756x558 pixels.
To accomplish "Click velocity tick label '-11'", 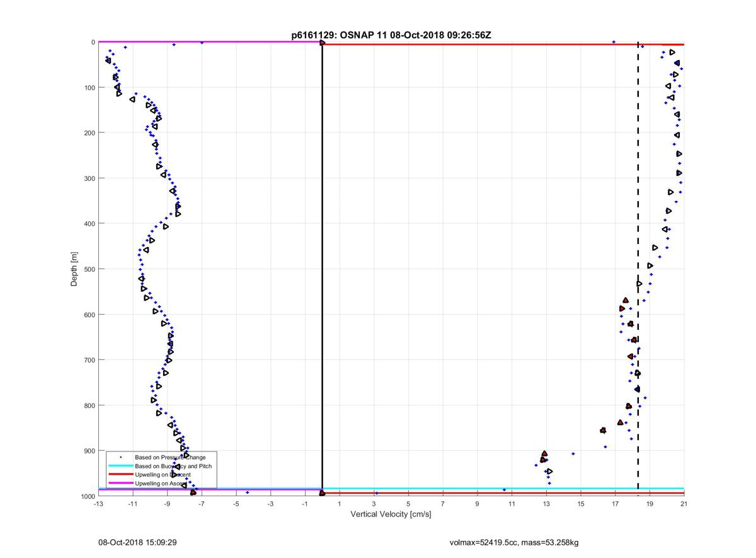I will (133, 504).
